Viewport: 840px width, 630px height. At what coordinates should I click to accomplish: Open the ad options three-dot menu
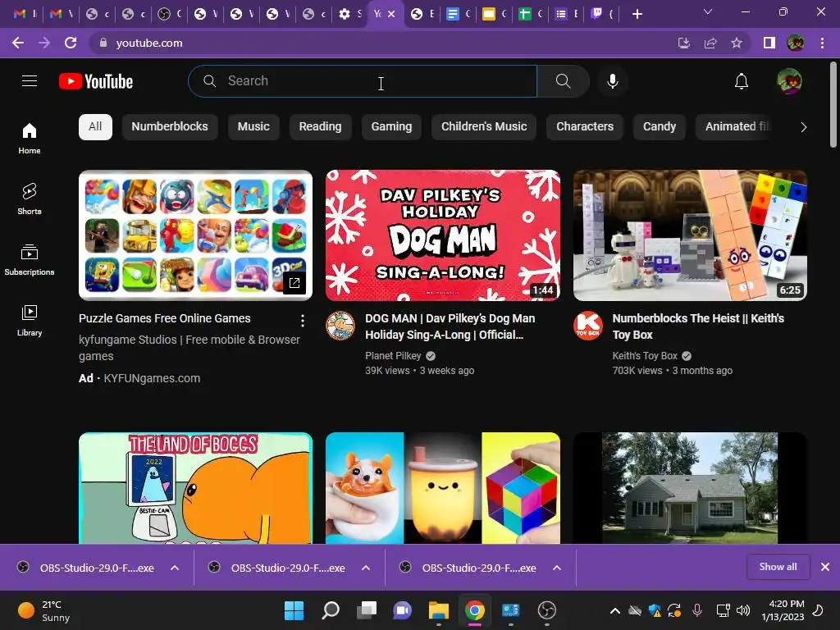point(303,321)
